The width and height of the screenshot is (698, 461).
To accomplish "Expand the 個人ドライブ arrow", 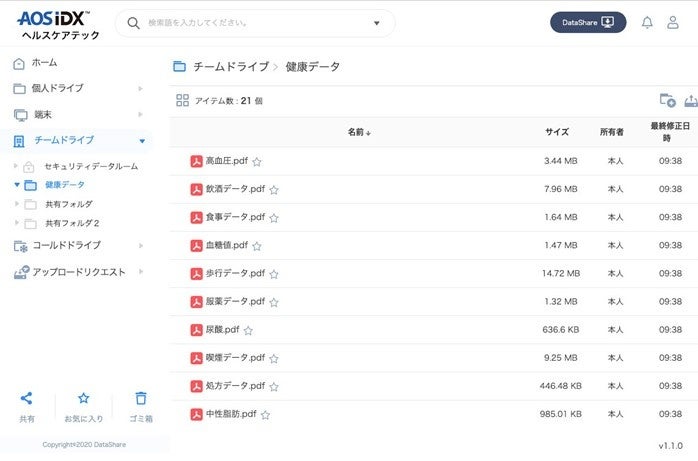I will [x=140, y=89].
